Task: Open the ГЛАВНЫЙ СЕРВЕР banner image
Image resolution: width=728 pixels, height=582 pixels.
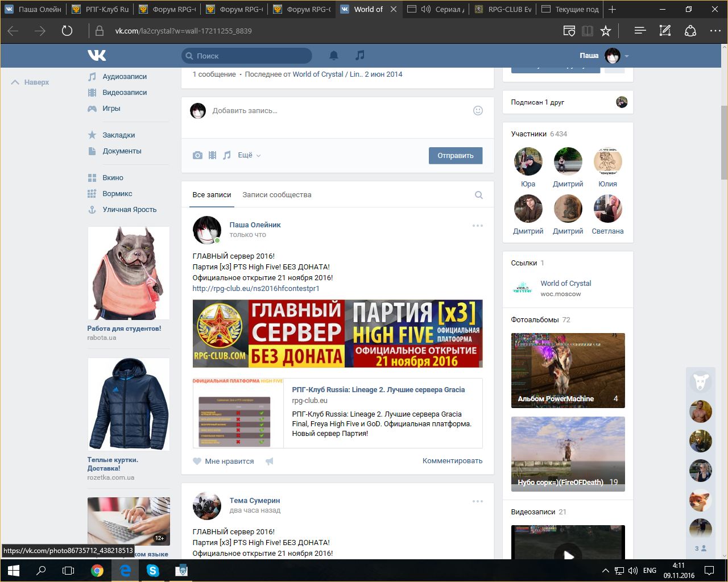Action: [x=338, y=334]
